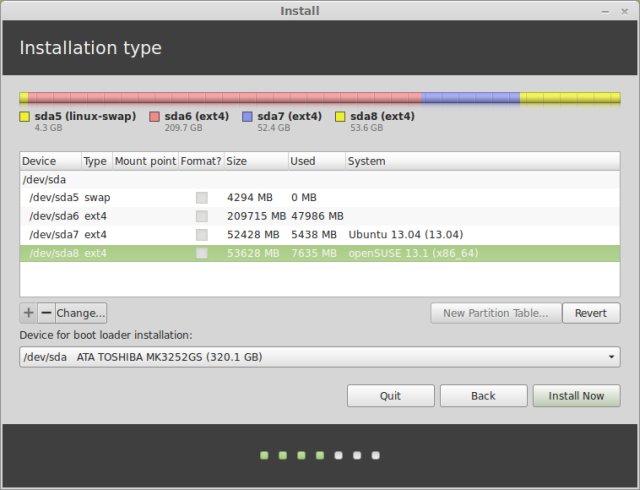
Task: Click 'sda7 (ext4)' legend label
Action: 289,116
